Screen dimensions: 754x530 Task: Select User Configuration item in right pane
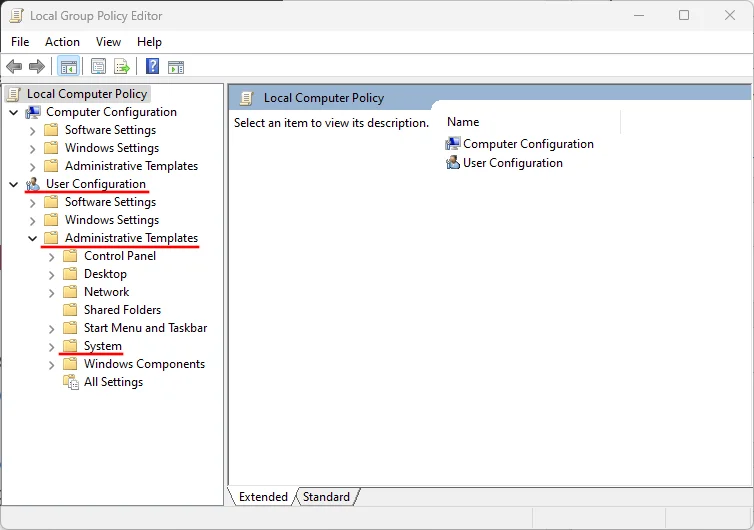click(x=512, y=163)
